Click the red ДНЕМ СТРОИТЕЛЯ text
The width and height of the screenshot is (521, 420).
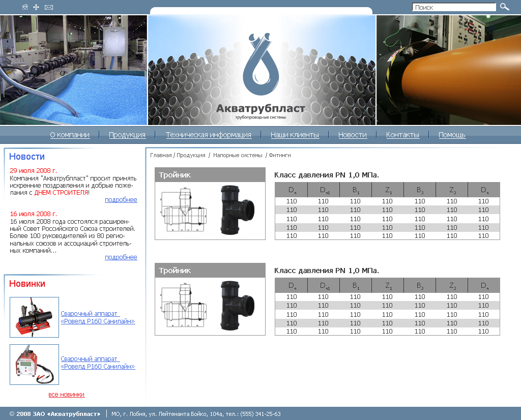pos(62,193)
